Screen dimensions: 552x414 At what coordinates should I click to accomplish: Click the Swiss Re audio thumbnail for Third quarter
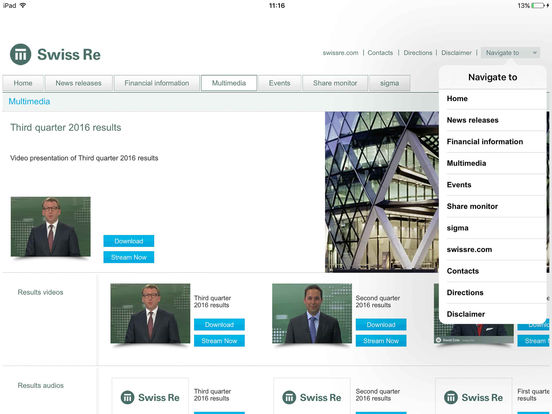tap(150, 396)
